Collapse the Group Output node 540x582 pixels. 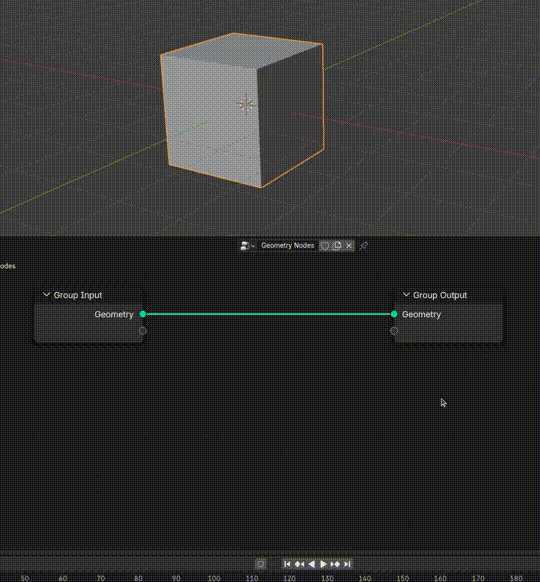click(x=406, y=295)
